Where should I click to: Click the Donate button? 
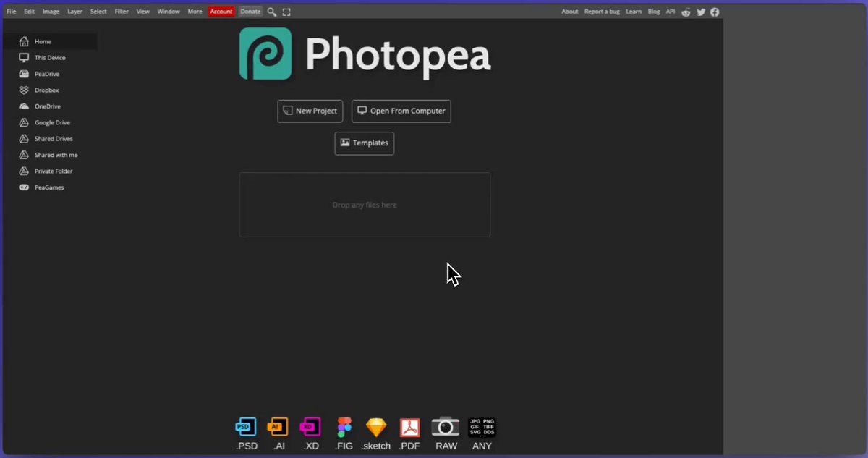pyautogui.click(x=250, y=12)
